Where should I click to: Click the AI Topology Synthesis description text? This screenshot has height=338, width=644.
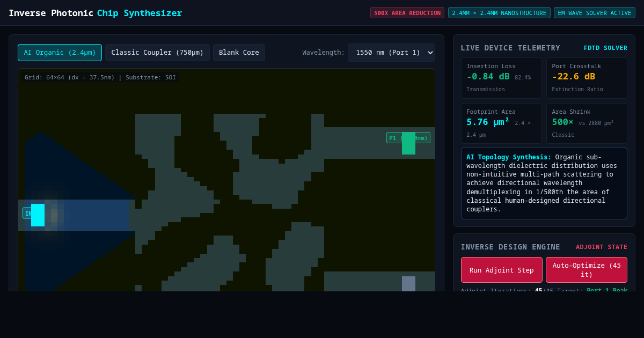click(x=544, y=183)
